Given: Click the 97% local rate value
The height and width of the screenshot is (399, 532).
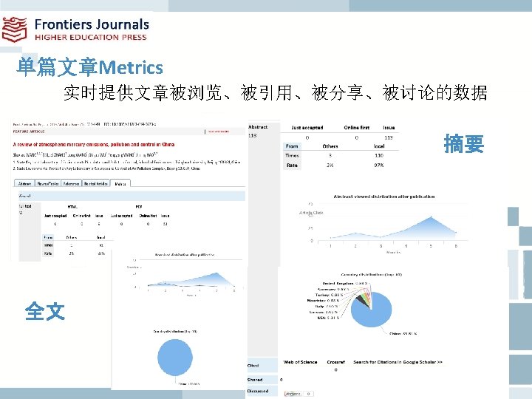Looking at the screenshot, I should pos(379,166).
